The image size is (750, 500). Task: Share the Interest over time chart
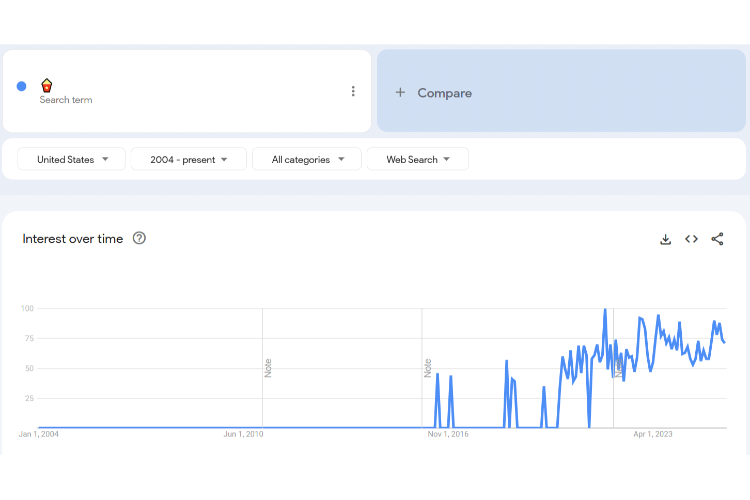[717, 239]
